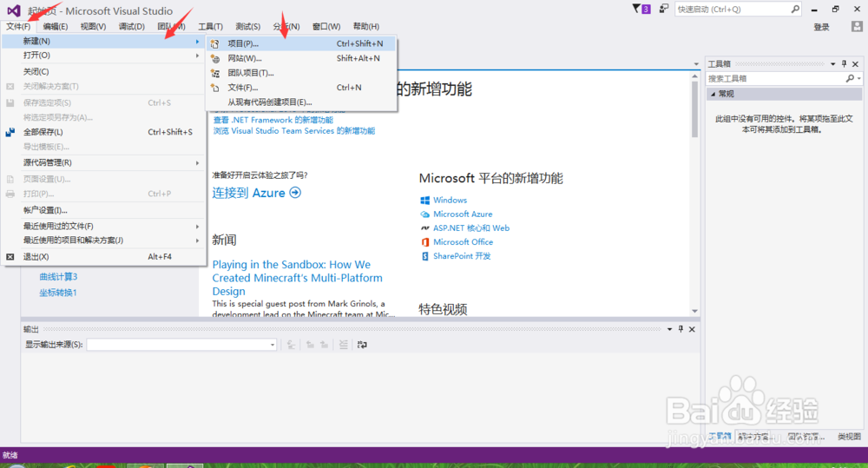The width and height of the screenshot is (868, 468).
Task: Select Exit in File menu
Action: click(x=103, y=256)
